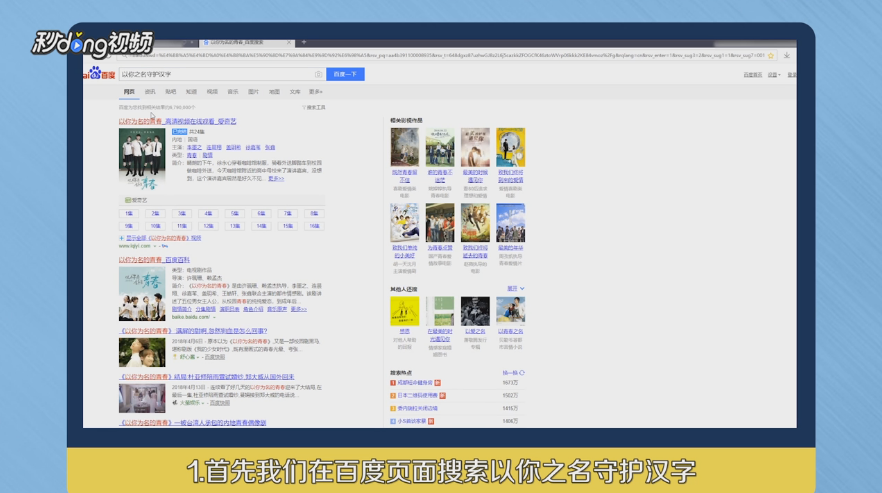Screen dimensions: 882x493
Task: Open dropdown arrow next to www.iqiyi.com
Action: point(155,246)
